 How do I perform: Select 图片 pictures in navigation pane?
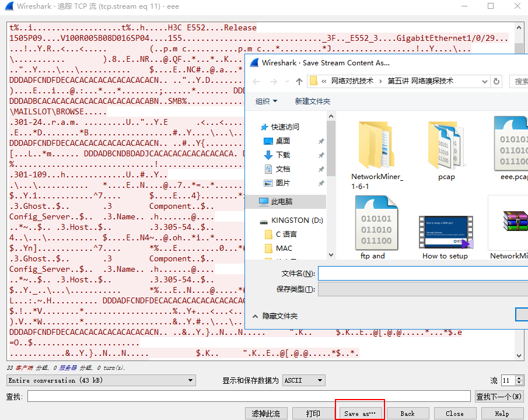tap(283, 183)
